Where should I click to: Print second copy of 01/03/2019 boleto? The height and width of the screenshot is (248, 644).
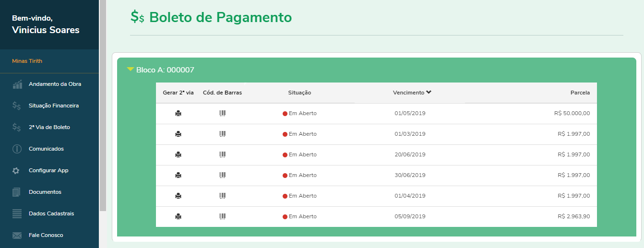(178, 134)
